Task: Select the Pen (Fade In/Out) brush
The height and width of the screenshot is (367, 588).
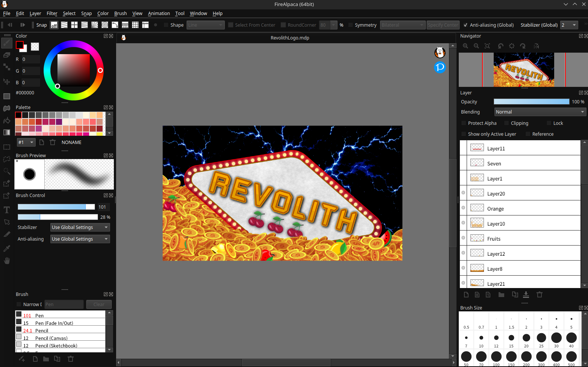Action: coord(60,323)
